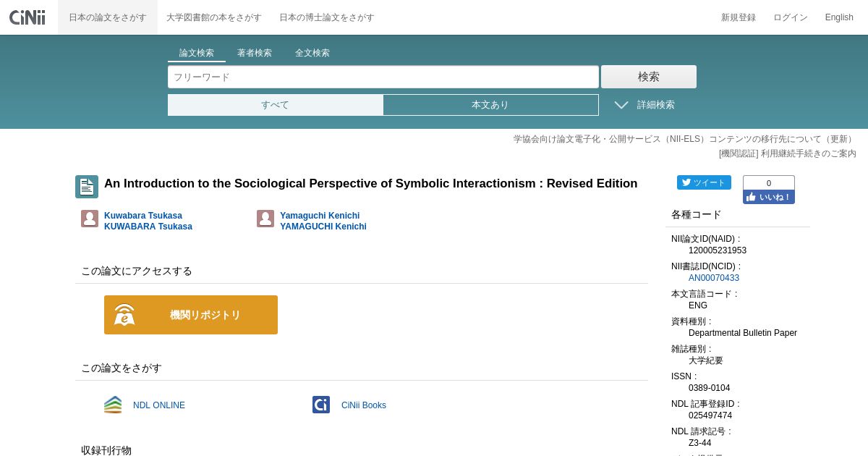Click the Facebook いいね! thumbs-up button
Screen dimensions: 868x456
pyautogui.click(x=768, y=197)
